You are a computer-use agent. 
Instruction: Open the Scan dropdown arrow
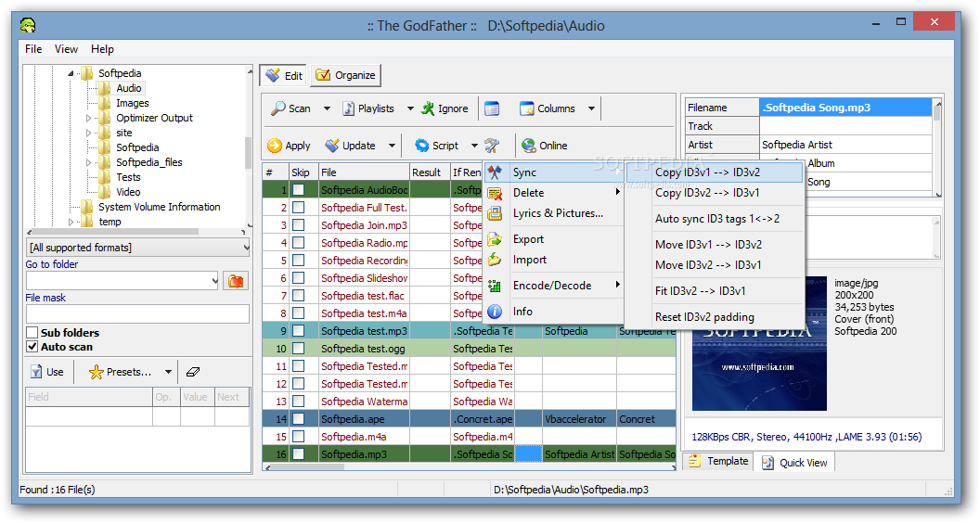coord(327,108)
